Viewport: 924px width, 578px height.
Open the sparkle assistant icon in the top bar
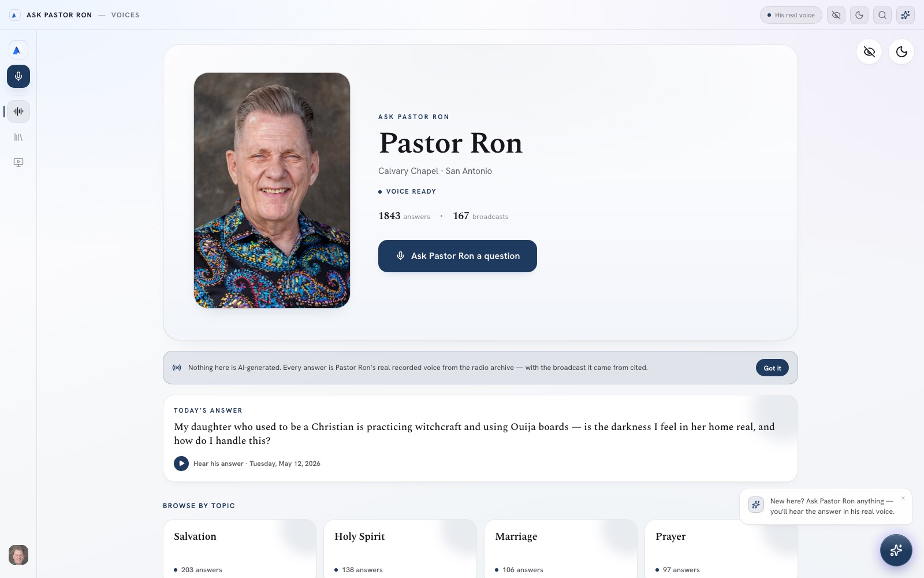[x=906, y=15]
